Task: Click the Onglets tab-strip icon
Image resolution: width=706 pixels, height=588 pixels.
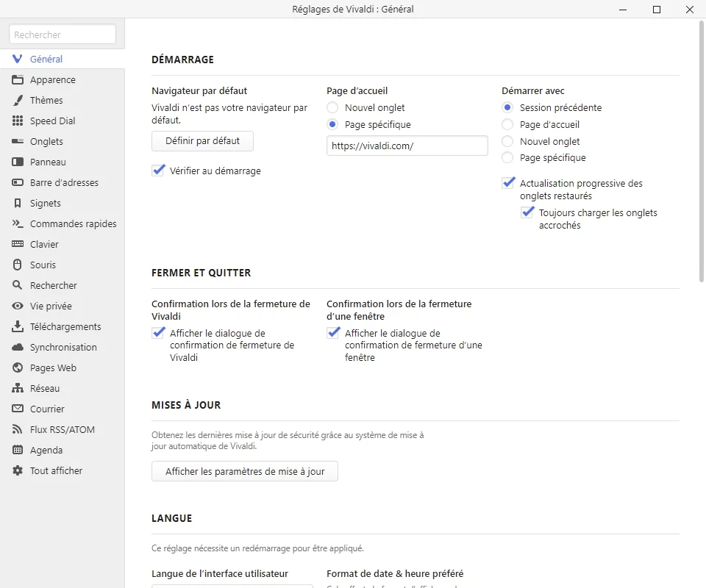Action: [17, 141]
